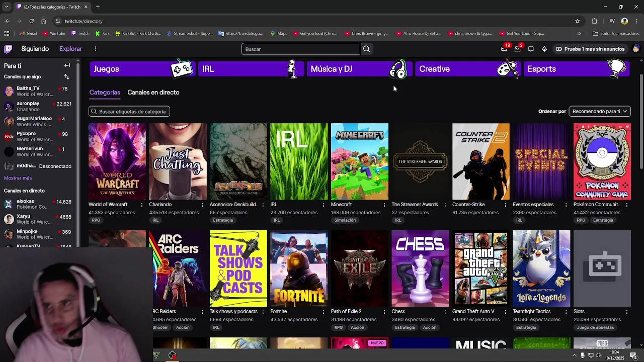Open Talk Shows & Podcasts thumbnail
Viewport: 644px width, 362px height.
tap(238, 268)
